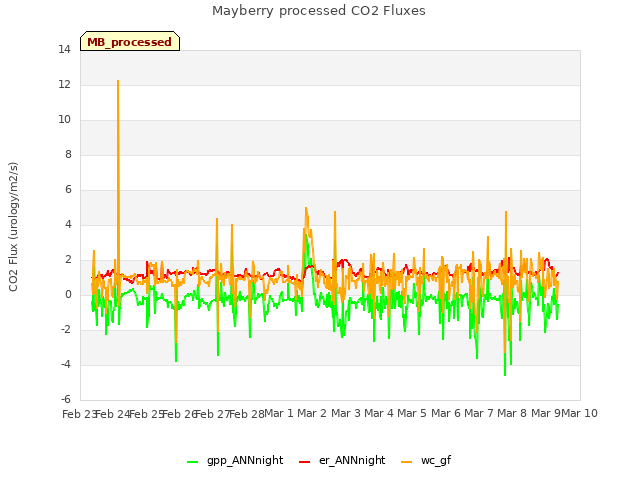This screenshot has height=480, width=640.
Task: Click the y-axis value -6
Action: click(x=66, y=400)
